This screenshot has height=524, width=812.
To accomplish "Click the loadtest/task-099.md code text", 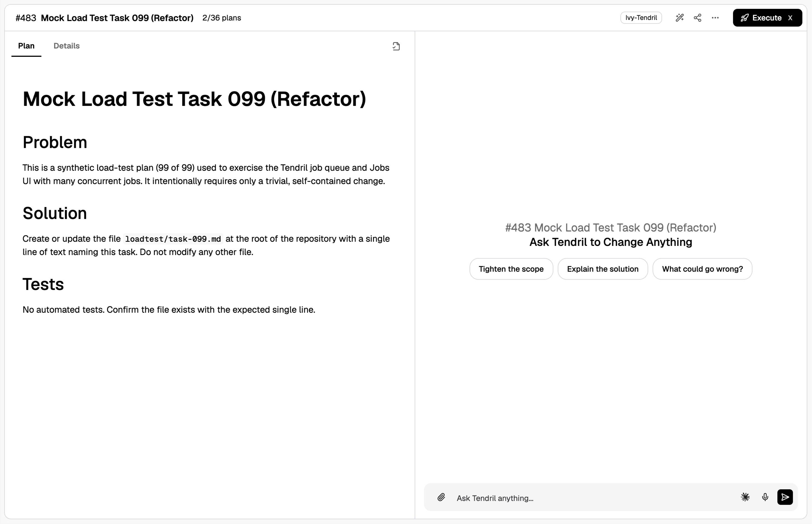I will click(173, 239).
